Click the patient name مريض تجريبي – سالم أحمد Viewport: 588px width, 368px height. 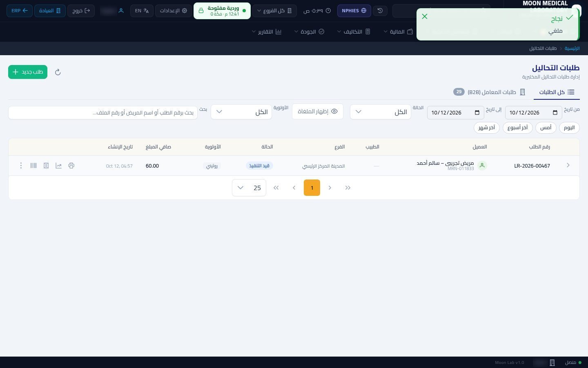[445, 163]
